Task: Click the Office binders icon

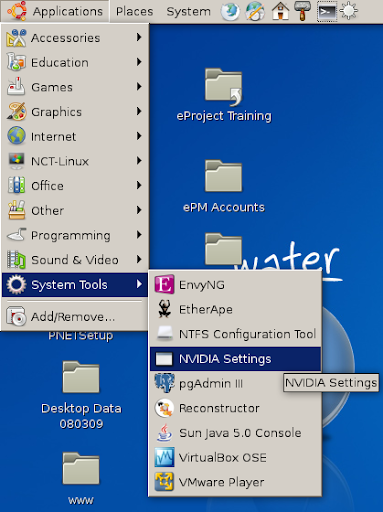Action: pyautogui.click(x=16, y=185)
